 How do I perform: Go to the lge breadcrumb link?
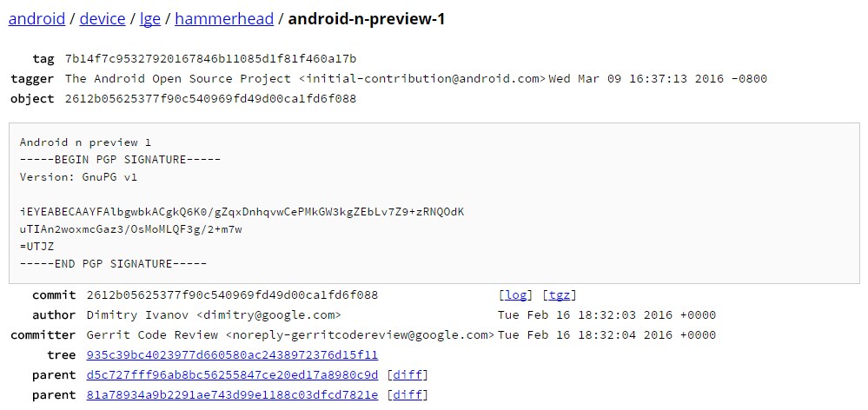tap(150, 19)
